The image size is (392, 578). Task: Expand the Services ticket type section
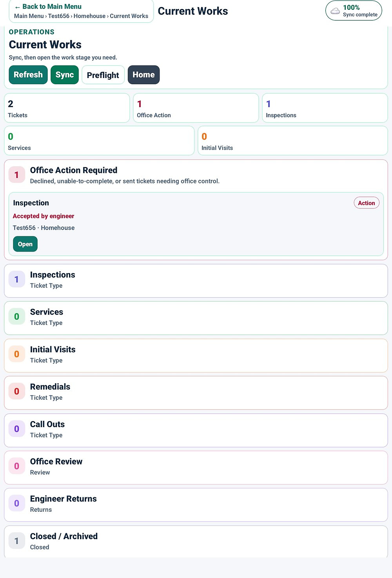point(196,318)
